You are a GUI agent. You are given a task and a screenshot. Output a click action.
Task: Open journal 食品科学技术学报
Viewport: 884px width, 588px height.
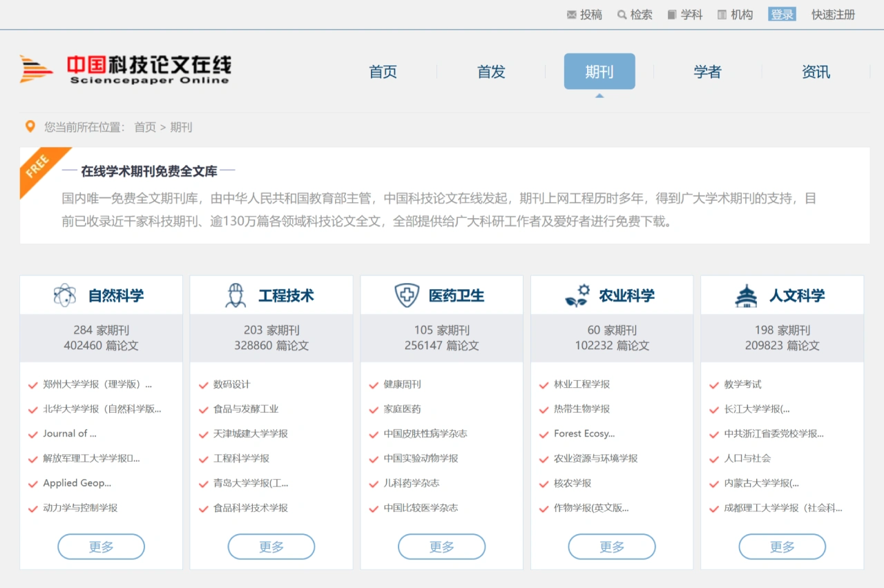(251, 508)
